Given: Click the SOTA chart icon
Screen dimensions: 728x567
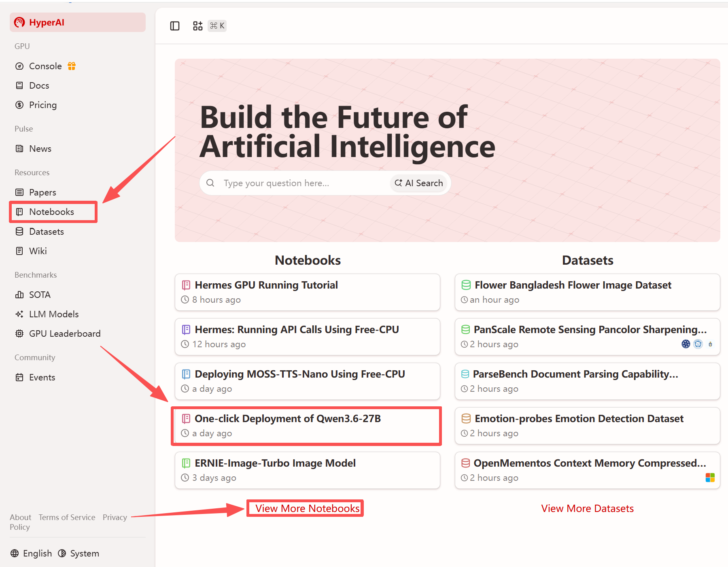Looking at the screenshot, I should click(19, 295).
